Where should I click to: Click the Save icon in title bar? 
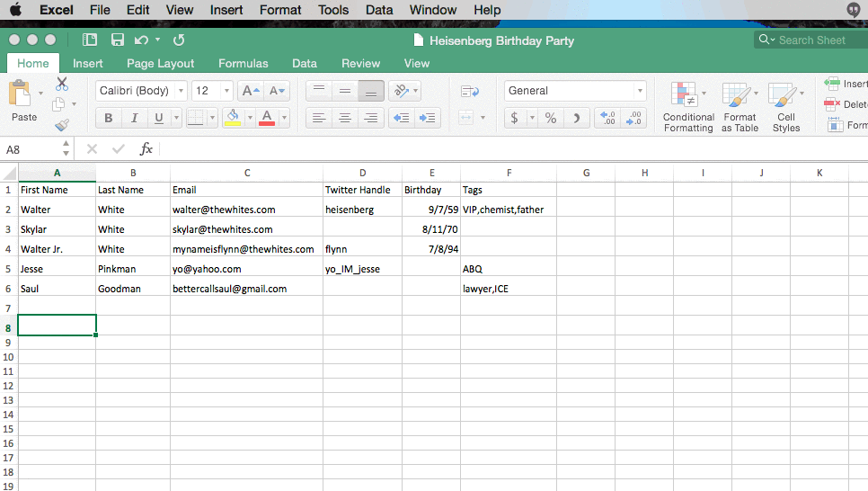[x=117, y=40]
